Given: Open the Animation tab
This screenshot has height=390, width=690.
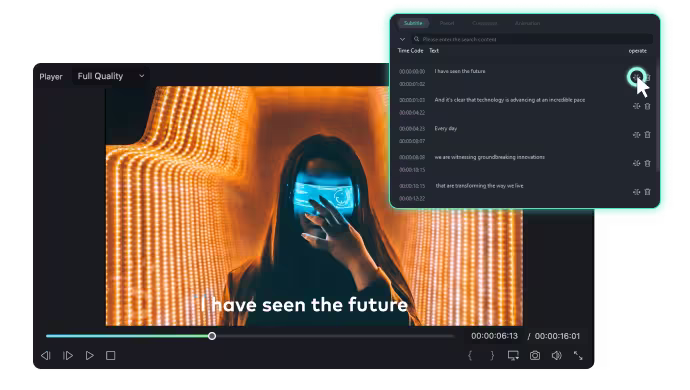Looking at the screenshot, I should tap(527, 23).
